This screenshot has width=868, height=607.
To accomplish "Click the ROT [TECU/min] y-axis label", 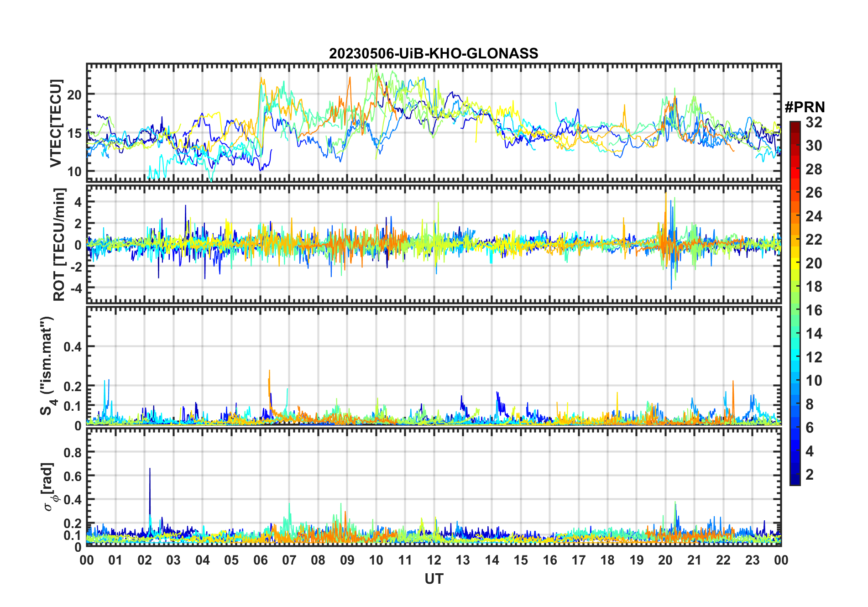I will (59, 244).
